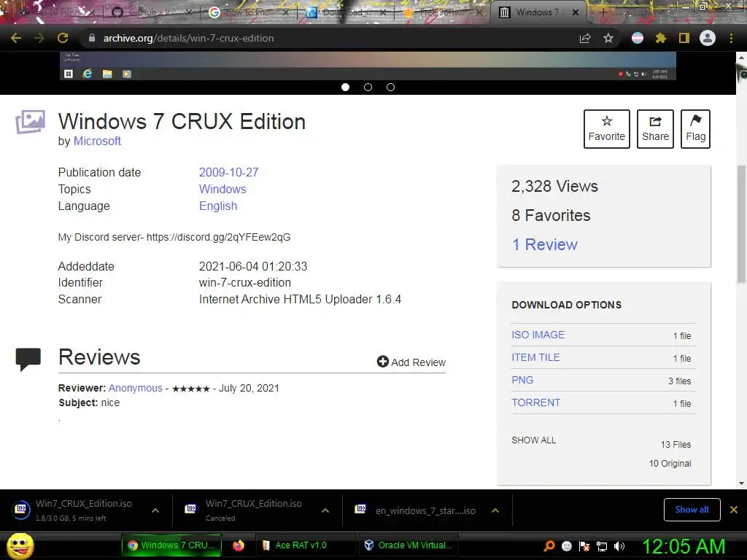
Task: Select the second carousel dot
Action: click(368, 87)
